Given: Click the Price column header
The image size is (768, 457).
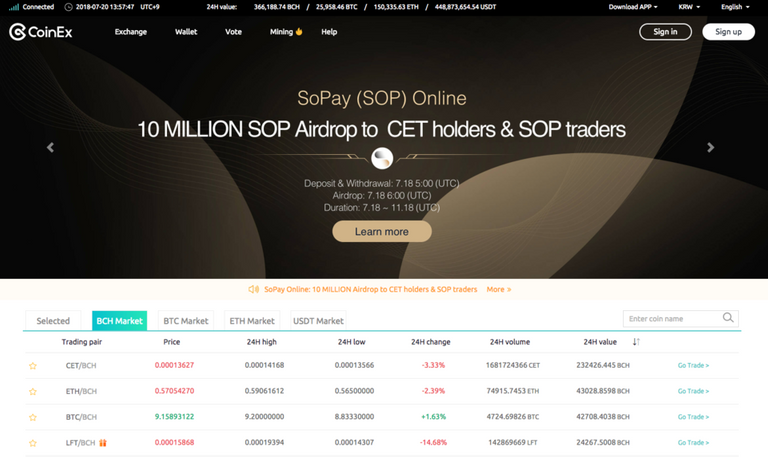Looking at the screenshot, I should [x=171, y=342].
